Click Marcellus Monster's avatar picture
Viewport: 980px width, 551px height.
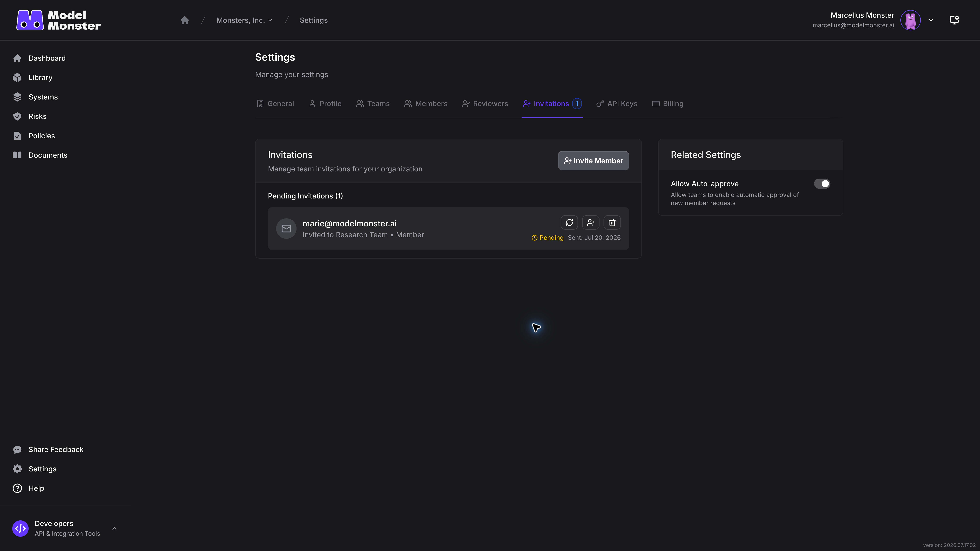click(x=910, y=20)
